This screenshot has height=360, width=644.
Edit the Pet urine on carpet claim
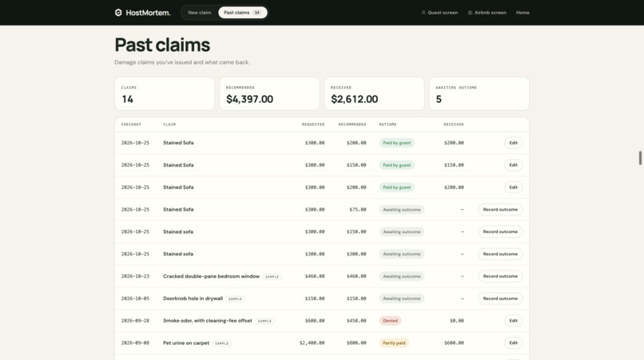click(x=513, y=342)
